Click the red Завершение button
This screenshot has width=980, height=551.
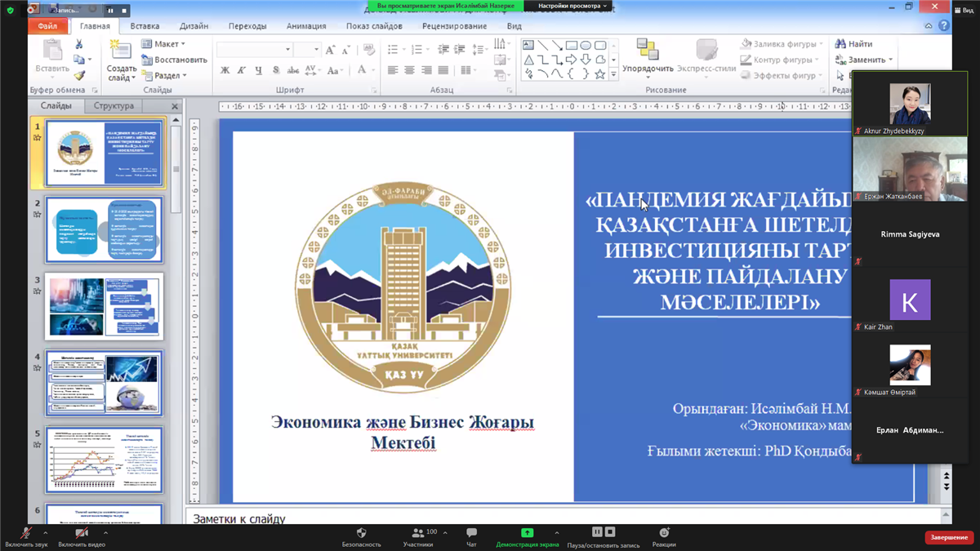[949, 537]
